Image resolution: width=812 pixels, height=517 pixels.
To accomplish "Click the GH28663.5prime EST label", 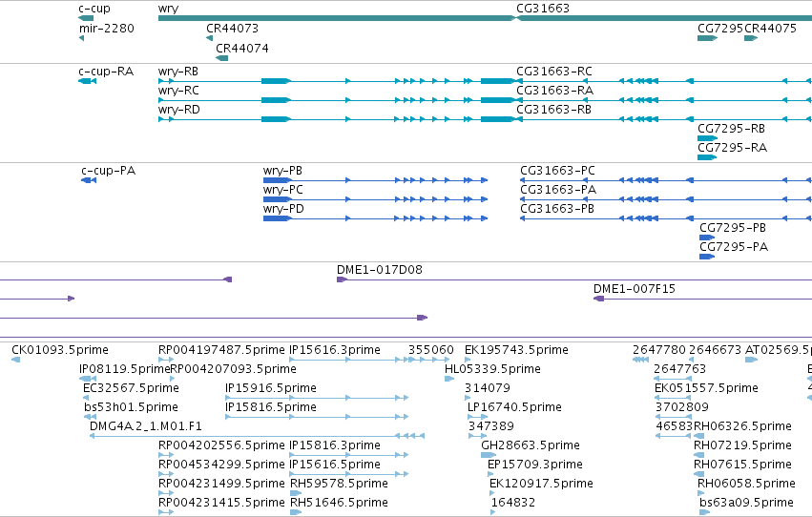I will [x=531, y=445].
